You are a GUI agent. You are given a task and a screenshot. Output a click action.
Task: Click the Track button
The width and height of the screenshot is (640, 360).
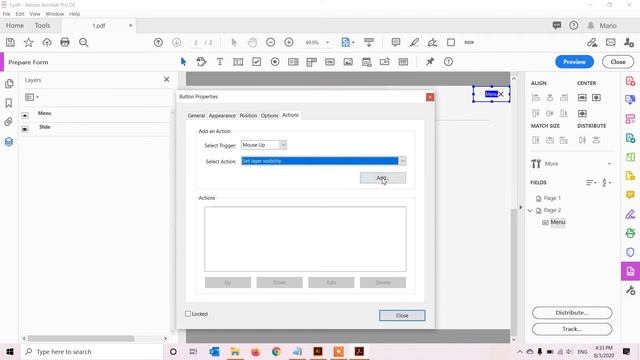[572, 329]
